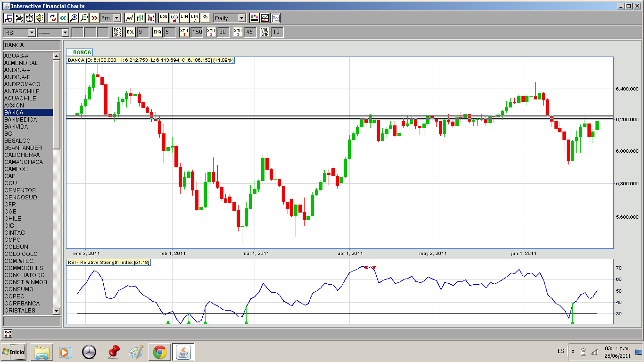Click the zoom out magnifier icon
The width and height of the screenshot is (644, 362).
coord(84,18)
